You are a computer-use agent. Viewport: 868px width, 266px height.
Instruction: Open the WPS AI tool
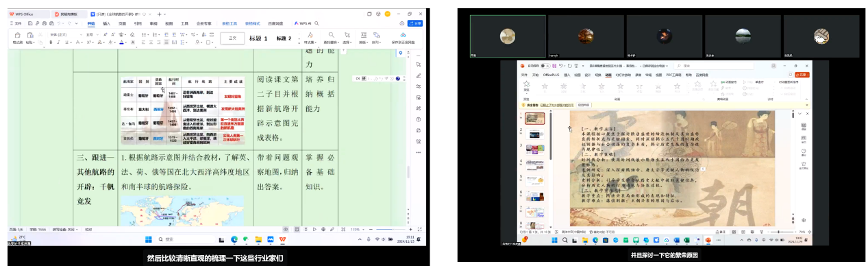(303, 23)
